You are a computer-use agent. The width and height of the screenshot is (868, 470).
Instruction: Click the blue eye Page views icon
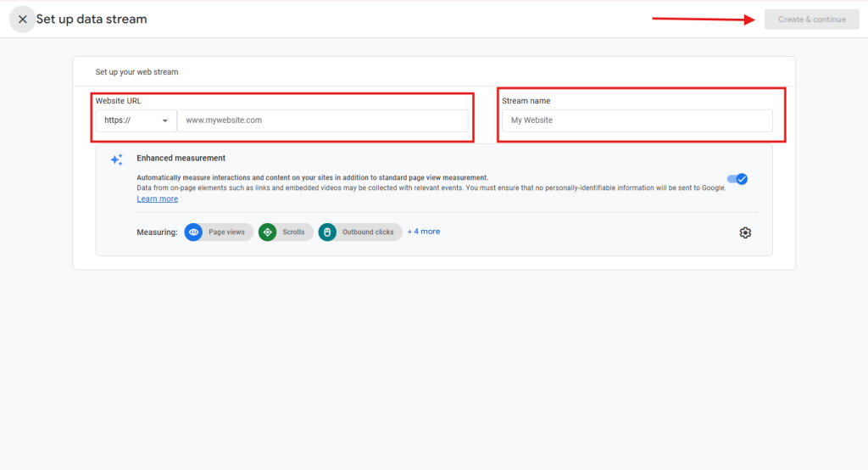[193, 232]
